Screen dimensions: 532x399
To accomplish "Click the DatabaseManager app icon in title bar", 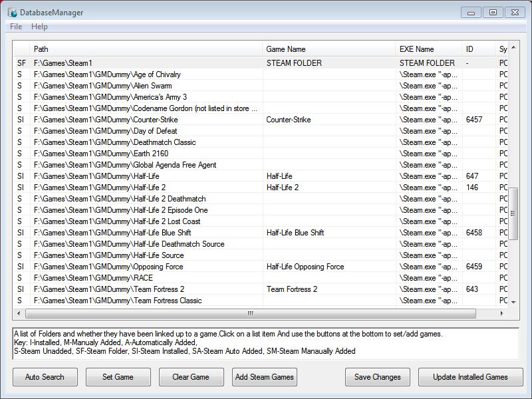I will point(12,13).
